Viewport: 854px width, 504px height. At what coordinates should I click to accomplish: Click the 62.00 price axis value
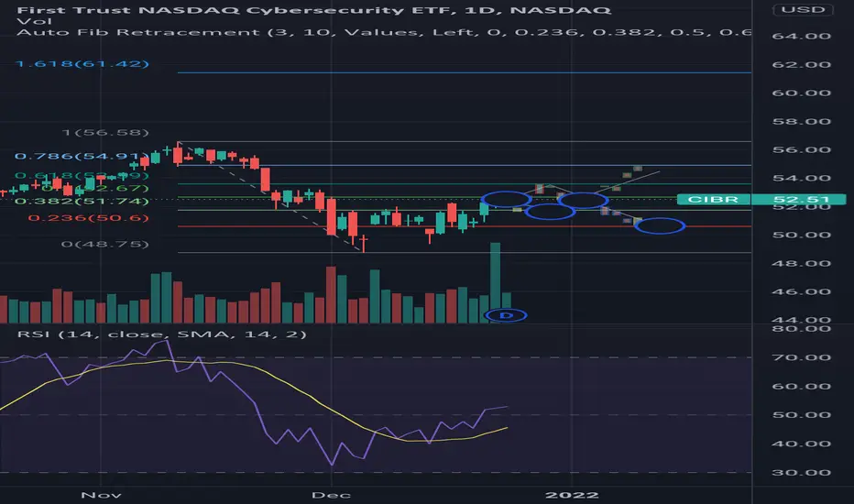pyautogui.click(x=801, y=64)
